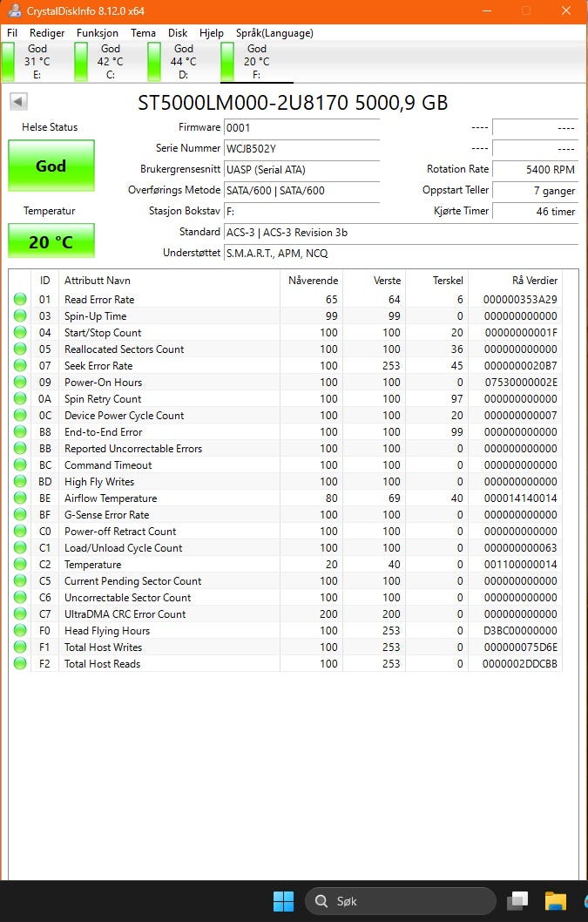Click the CrystalDiskInfo title bar app icon
This screenshot has height=922, width=588.
tap(15, 10)
